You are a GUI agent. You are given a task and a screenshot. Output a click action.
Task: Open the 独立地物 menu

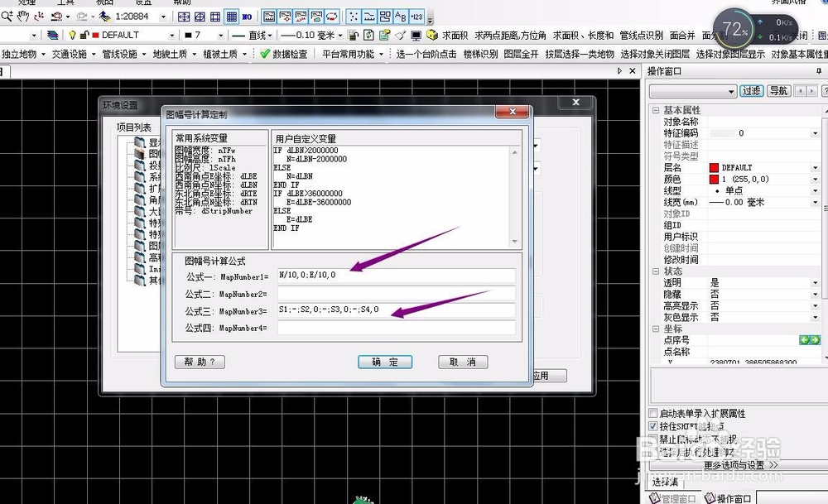(x=23, y=54)
